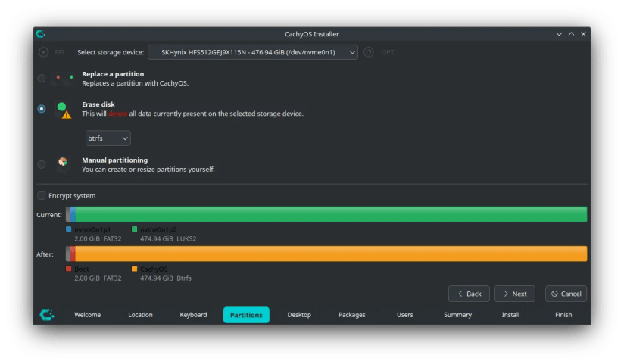The image size is (624, 364).
Task: Select the Manual partitioning radio button
Action: [x=42, y=164]
